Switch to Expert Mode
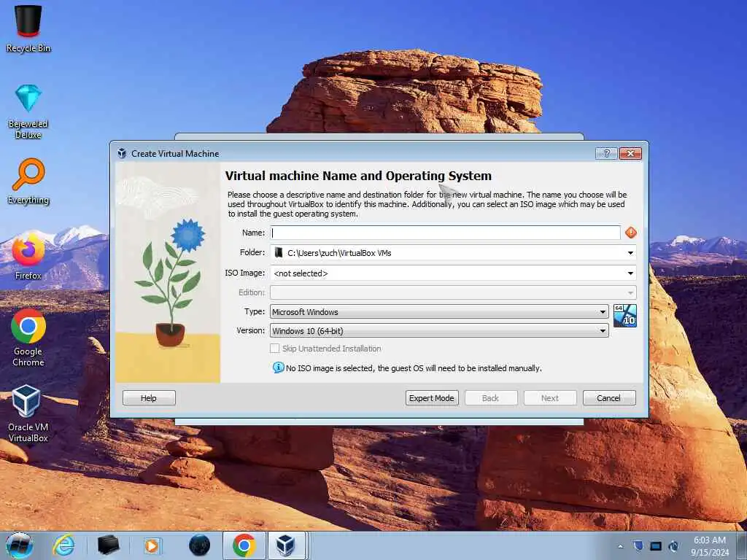The height and width of the screenshot is (560, 747). click(432, 398)
